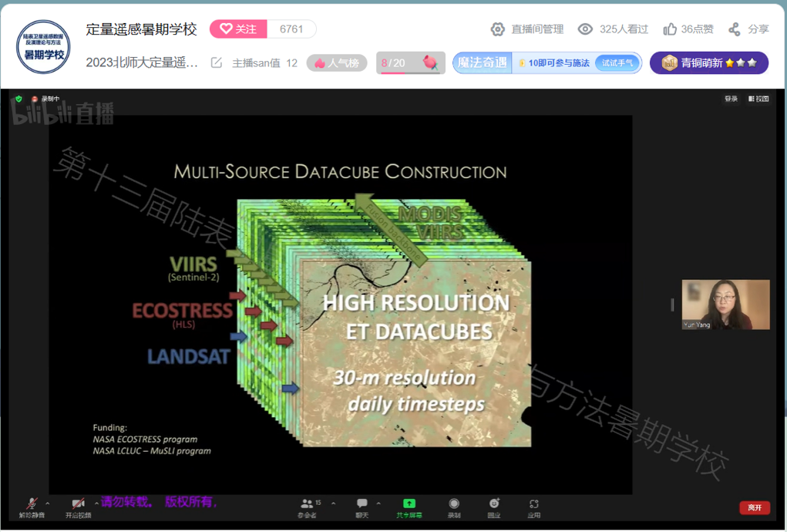Viewport: 787px width, 532px height.
Task: Open the 聊天 chat panel
Action: 362,504
